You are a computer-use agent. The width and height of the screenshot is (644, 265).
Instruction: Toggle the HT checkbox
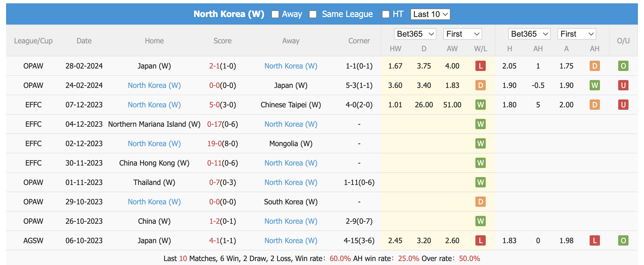point(386,14)
